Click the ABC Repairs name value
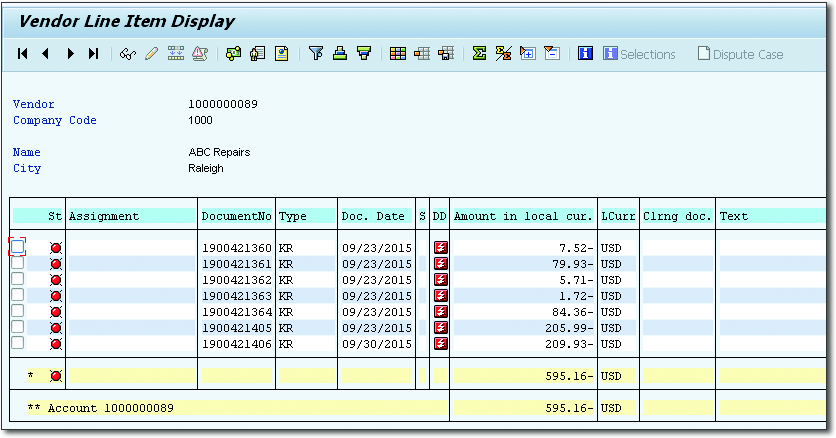Viewport: 836px width, 438px height. pos(219,152)
